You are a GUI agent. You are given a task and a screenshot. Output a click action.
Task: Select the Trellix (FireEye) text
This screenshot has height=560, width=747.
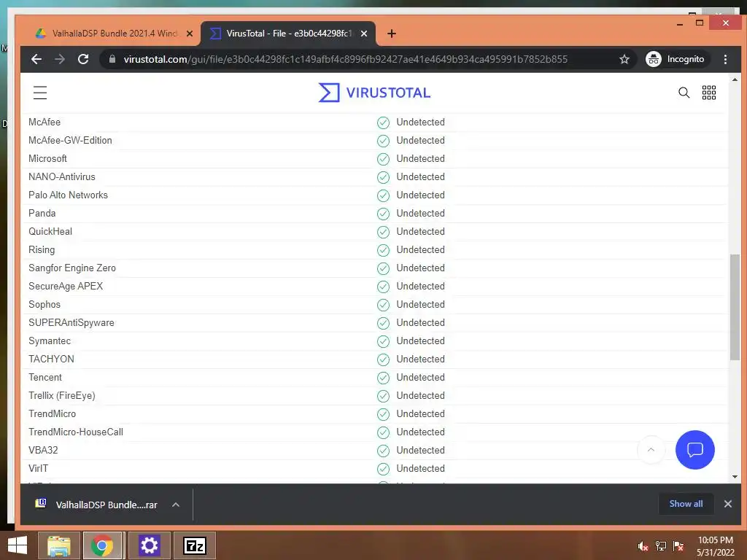tap(62, 396)
